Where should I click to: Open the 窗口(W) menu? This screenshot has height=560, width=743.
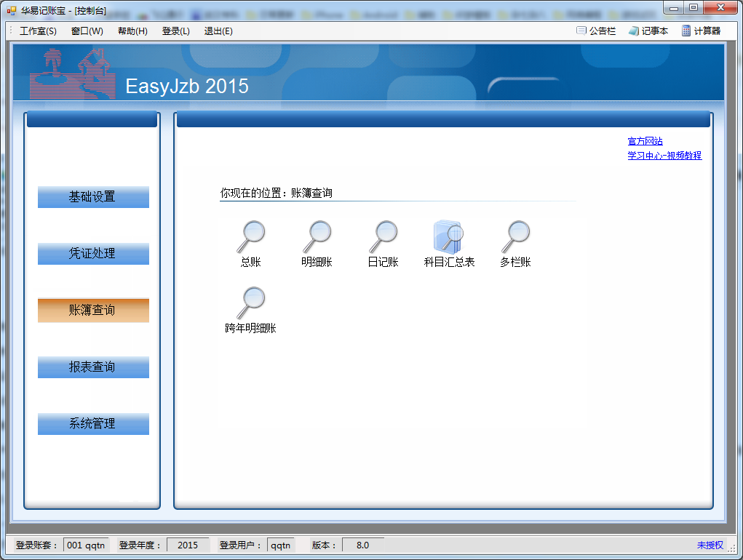pos(87,31)
